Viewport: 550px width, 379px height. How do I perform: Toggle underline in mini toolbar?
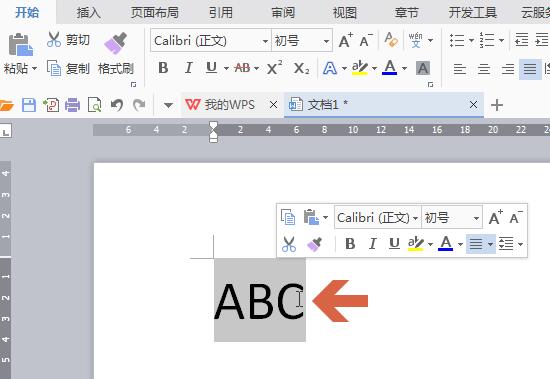(394, 244)
